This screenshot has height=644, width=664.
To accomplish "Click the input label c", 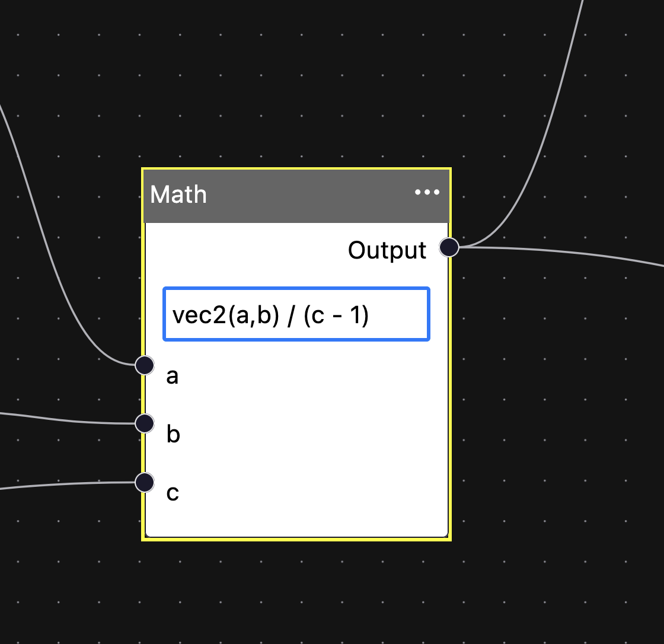I will pos(173,493).
